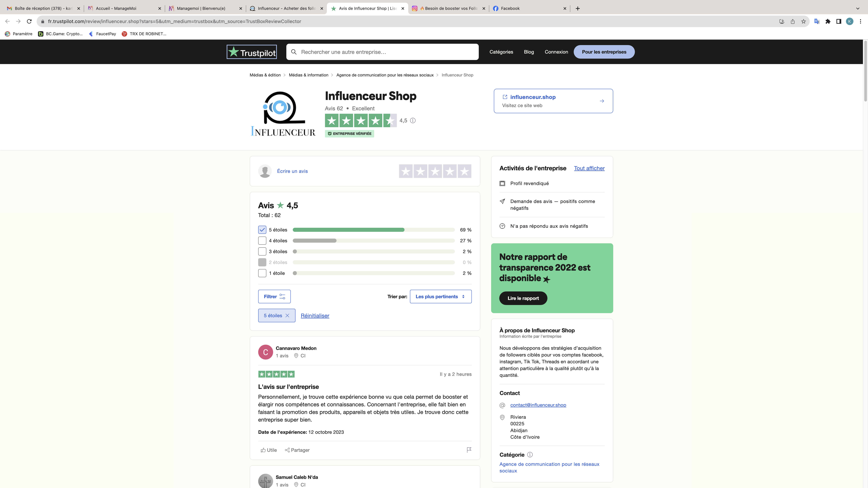Image resolution: width=868 pixels, height=488 pixels.
Task: Click the Partager share icon
Action: click(287, 450)
